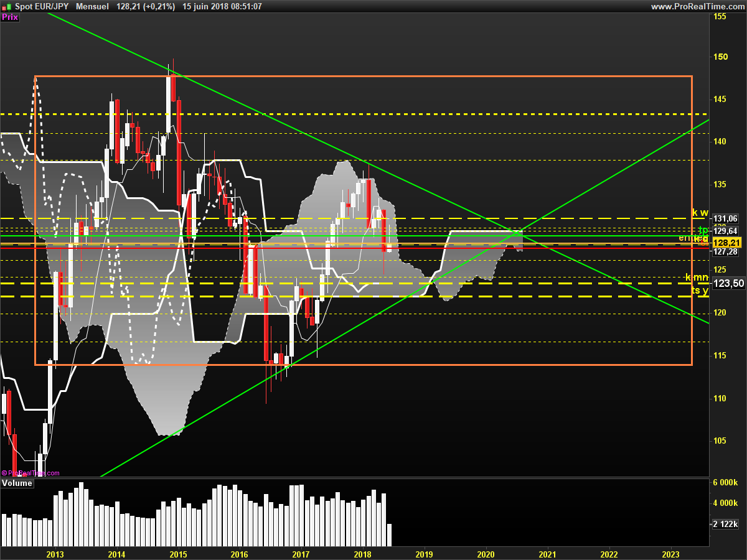Click the 2021 year marker on time axis

pyautogui.click(x=547, y=554)
